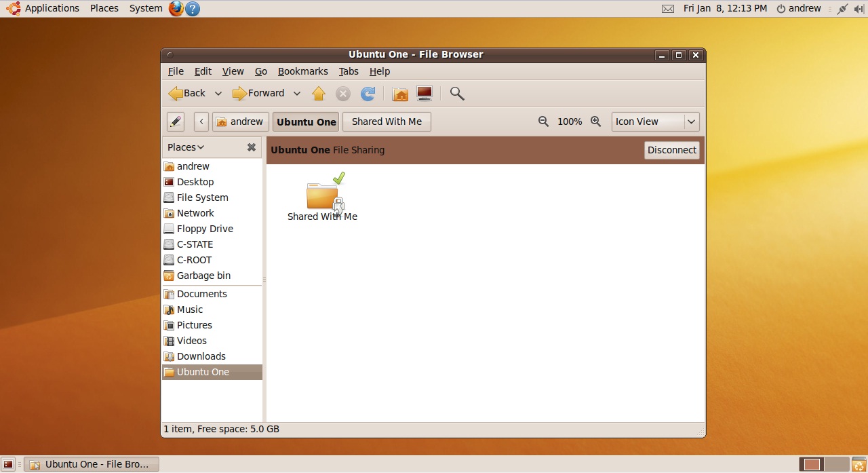
Task: Expand the Forward history dropdown arrow
Action: [x=297, y=94]
